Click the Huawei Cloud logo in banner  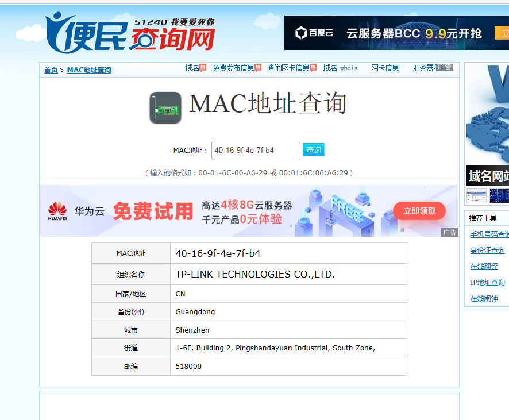pyautogui.click(x=57, y=211)
